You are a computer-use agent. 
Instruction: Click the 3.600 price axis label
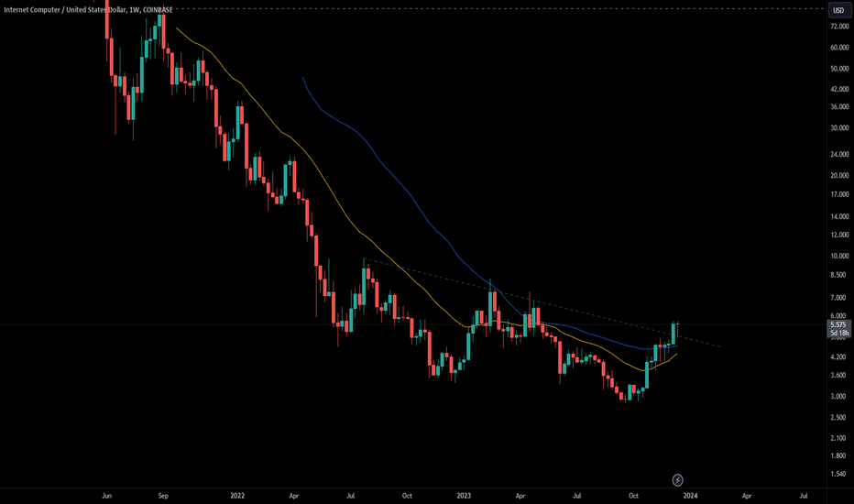coord(839,375)
